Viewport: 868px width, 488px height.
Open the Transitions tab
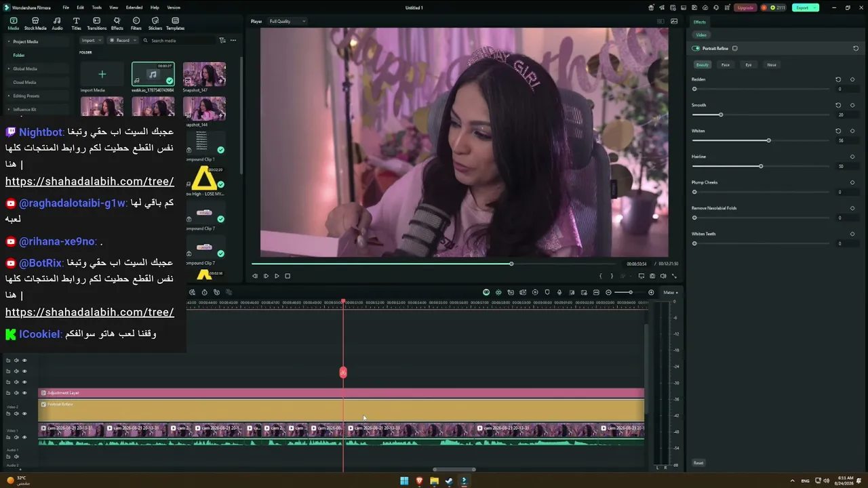tap(96, 24)
